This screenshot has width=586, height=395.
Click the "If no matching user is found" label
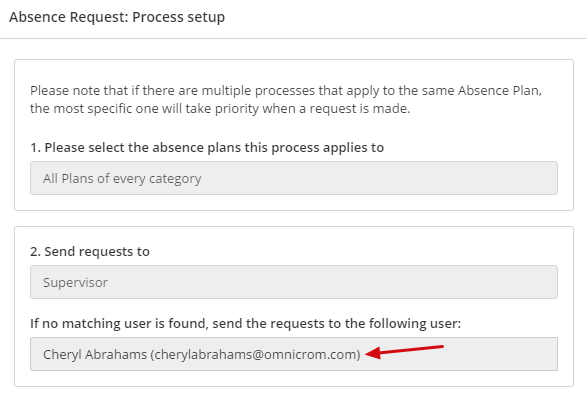coord(246,323)
